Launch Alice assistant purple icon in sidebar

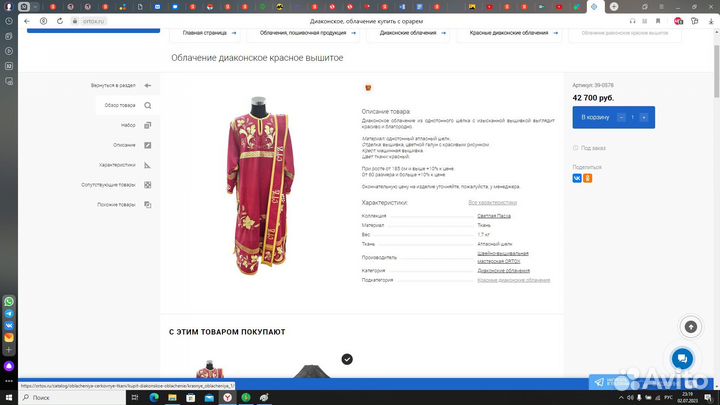coord(9,366)
